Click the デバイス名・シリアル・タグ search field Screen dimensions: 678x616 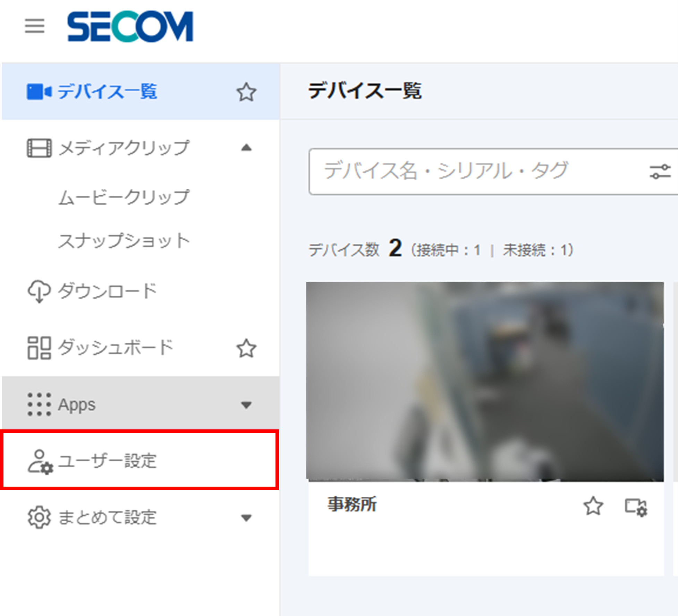tap(493, 172)
